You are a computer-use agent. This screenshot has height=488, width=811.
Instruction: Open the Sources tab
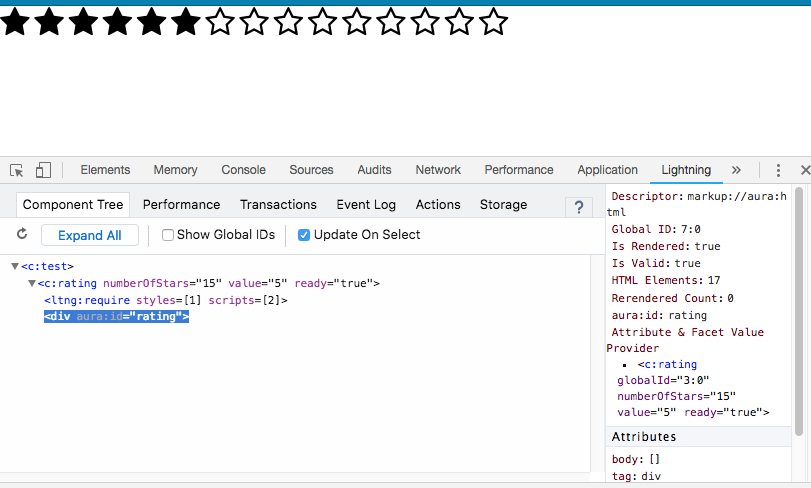tap(311, 170)
